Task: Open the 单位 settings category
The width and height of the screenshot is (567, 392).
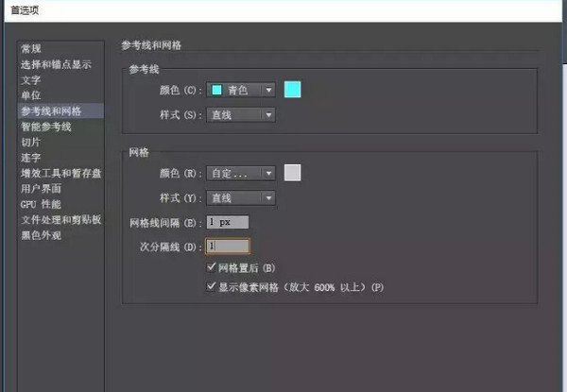Action: pos(31,95)
